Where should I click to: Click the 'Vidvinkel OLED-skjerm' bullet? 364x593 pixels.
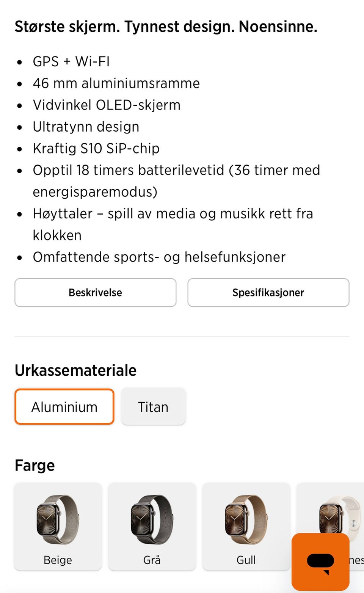(107, 105)
